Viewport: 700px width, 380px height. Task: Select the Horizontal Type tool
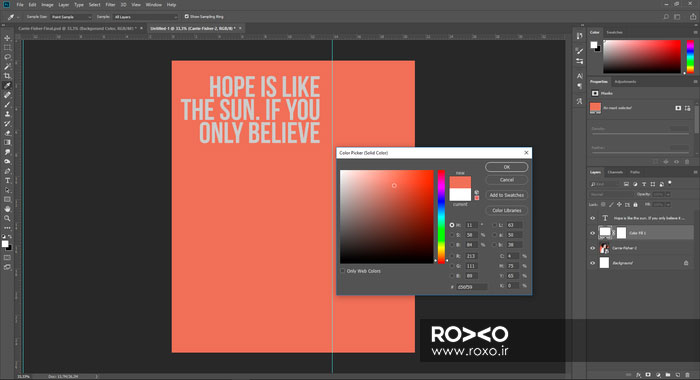(x=7, y=180)
